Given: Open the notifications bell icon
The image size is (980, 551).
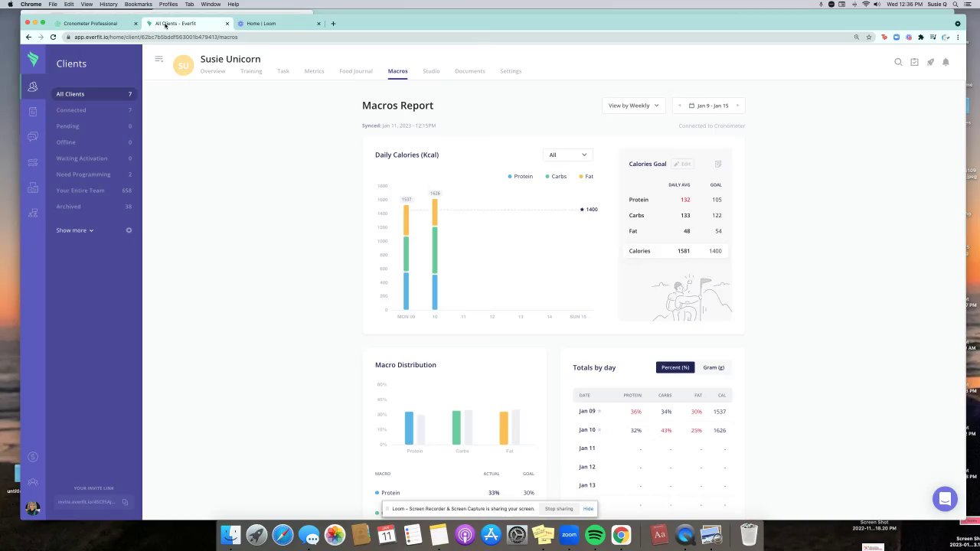Looking at the screenshot, I should (946, 62).
